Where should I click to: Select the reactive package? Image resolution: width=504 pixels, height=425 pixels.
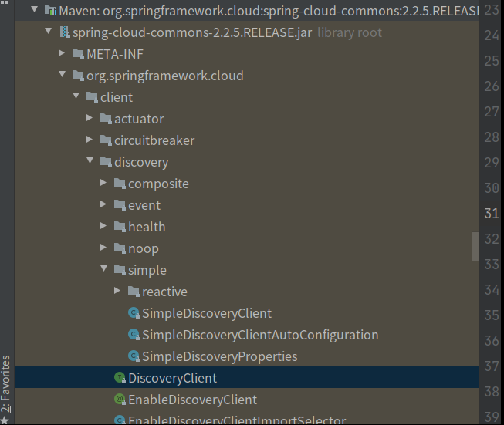pos(164,292)
